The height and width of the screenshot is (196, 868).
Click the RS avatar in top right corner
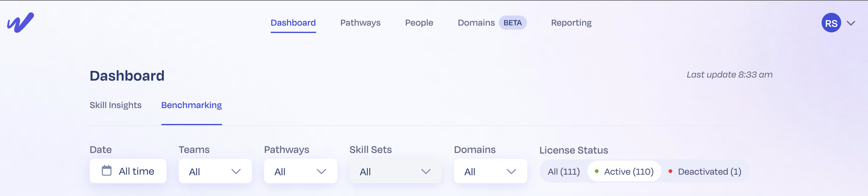(831, 23)
